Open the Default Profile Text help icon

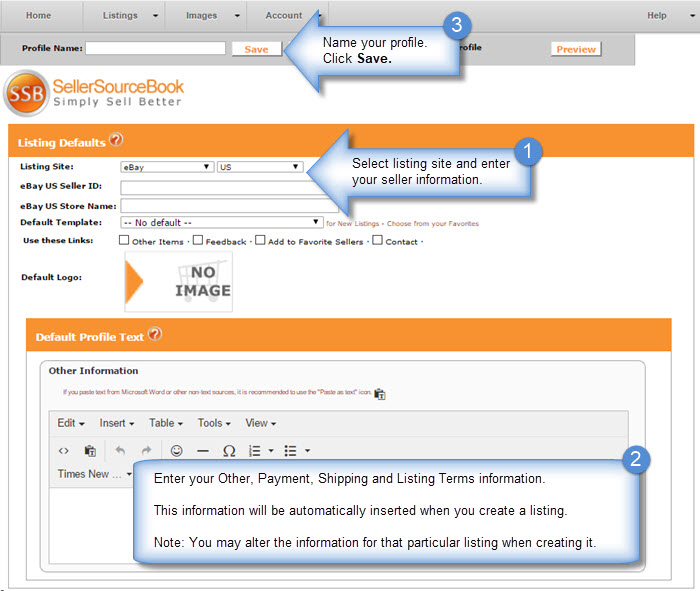[154, 334]
